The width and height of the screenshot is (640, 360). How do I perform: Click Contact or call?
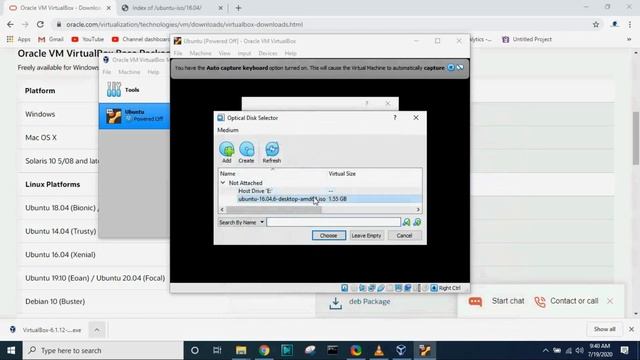point(566,301)
